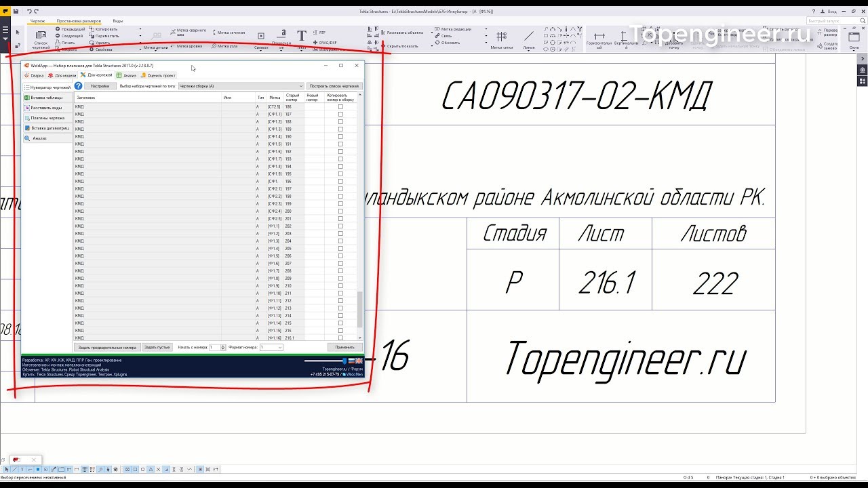
Task: Adjust opacity slider at WeldApp footer
Action: click(x=325, y=361)
